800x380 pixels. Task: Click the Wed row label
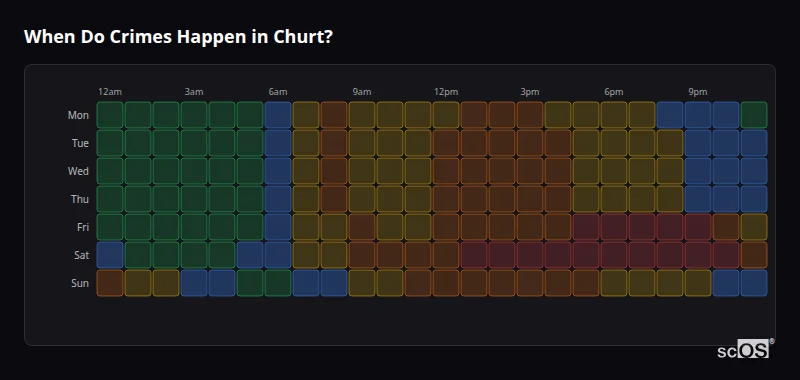click(x=78, y=171)
